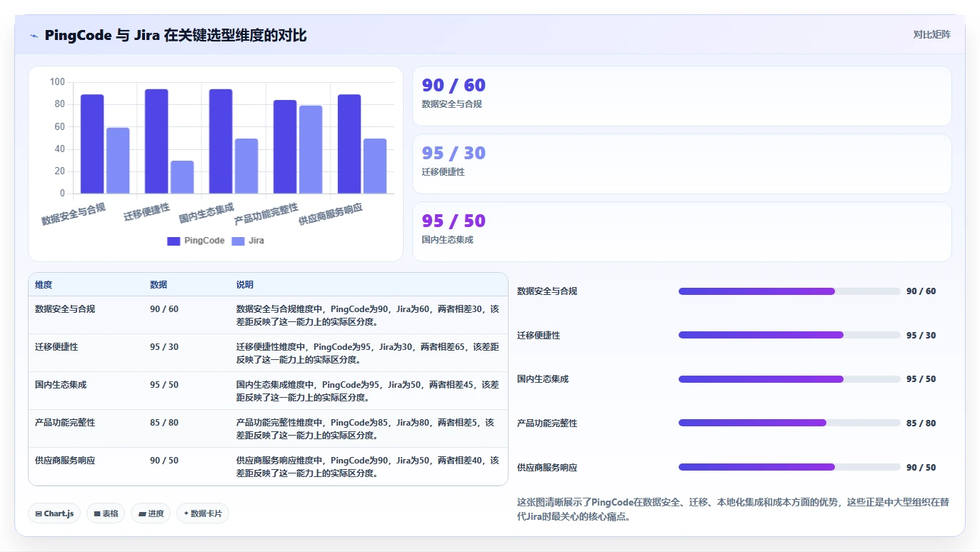
Task: Click the icon beside the PingCode 与 Jira title
Action: tap(34, 36)
